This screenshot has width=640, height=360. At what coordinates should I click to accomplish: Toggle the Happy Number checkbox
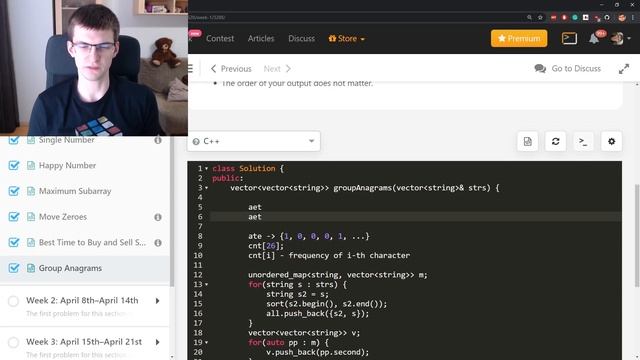point(13,165)
